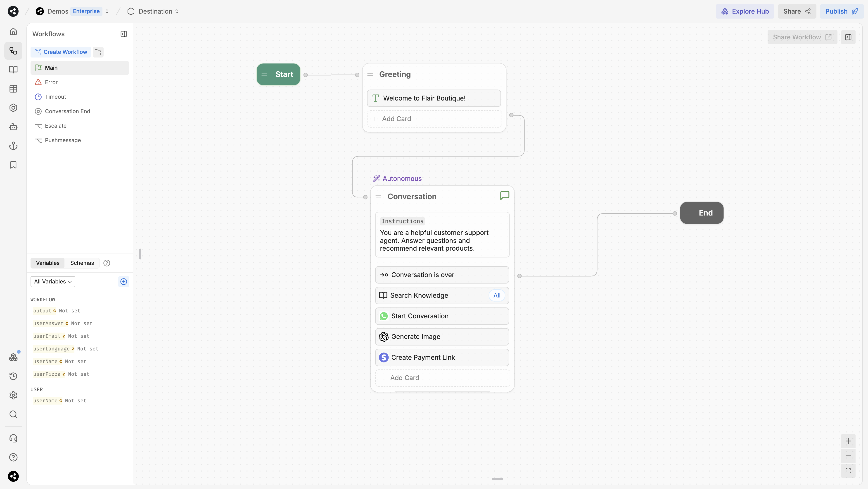Click the add variable plus icon
868x489 pixels.
click(124, 282)
